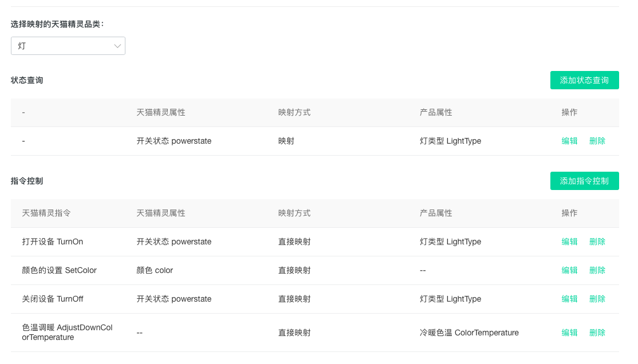Click 开关状态 powerstate in the TurnOff row
Image resolution: width=638 pixels, height=364 pixels.
pos(174,299)
